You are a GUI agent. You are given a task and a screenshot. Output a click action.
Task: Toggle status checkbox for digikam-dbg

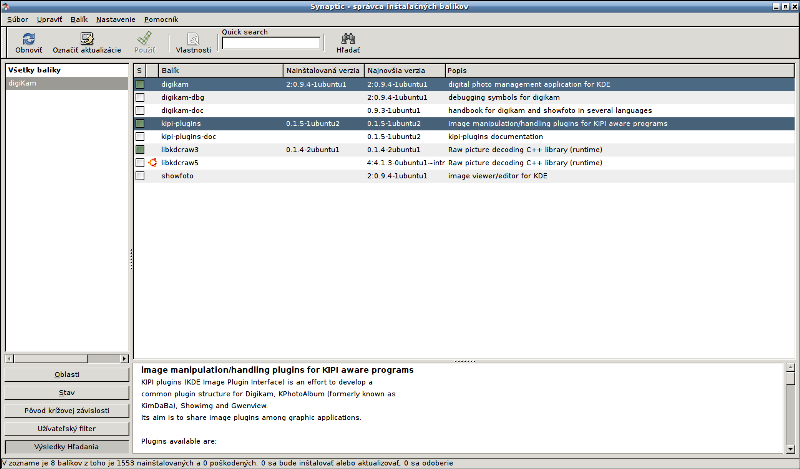point(140,97)
